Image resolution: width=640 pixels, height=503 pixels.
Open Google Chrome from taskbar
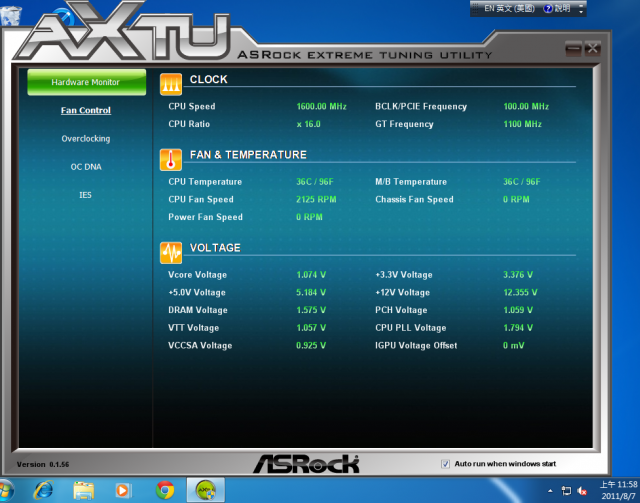tap(165, 490)
